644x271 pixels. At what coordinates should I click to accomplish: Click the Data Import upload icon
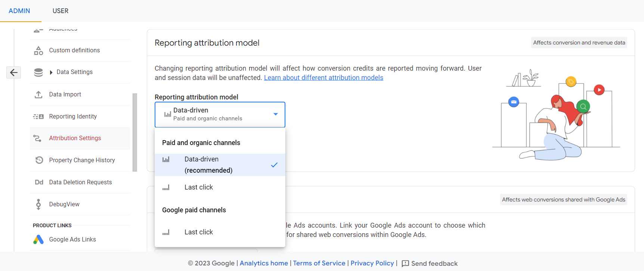click(x=38, y=95)
